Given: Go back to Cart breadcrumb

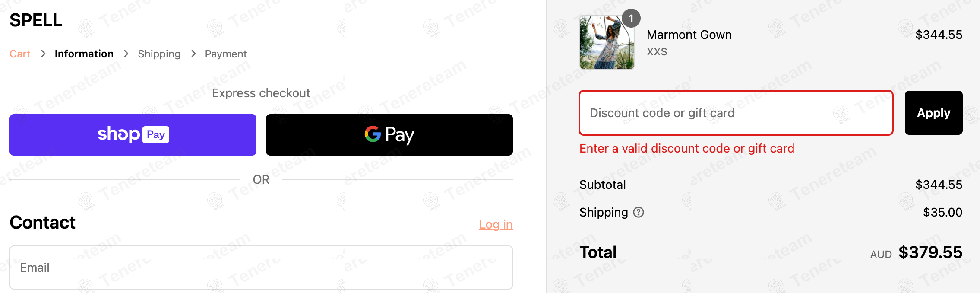Looking at the screenshot, I should (x=20, y=54).
